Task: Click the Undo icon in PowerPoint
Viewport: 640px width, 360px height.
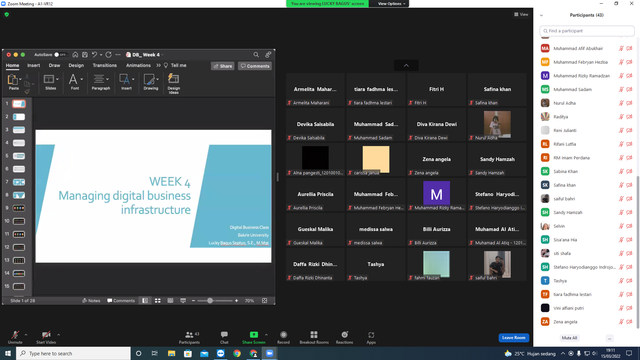Action: point(94,55)
